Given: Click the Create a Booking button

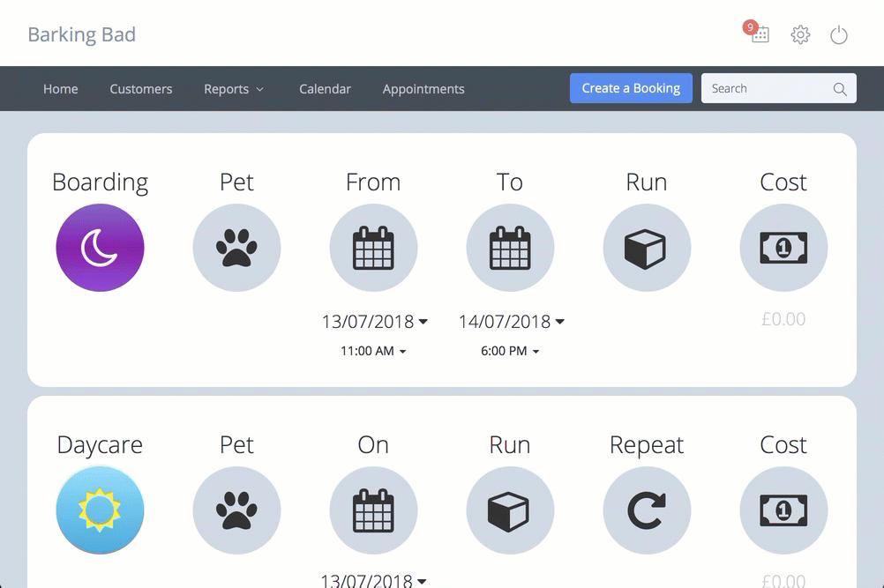Looking at the screenshot, I should click(631, 88).
